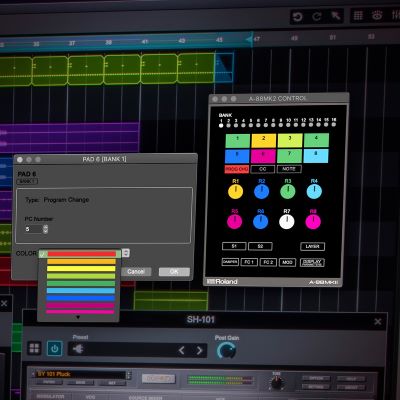The image size is (400, 400).
Task: Close the SH-101 plugin panel
Action: 378,321
